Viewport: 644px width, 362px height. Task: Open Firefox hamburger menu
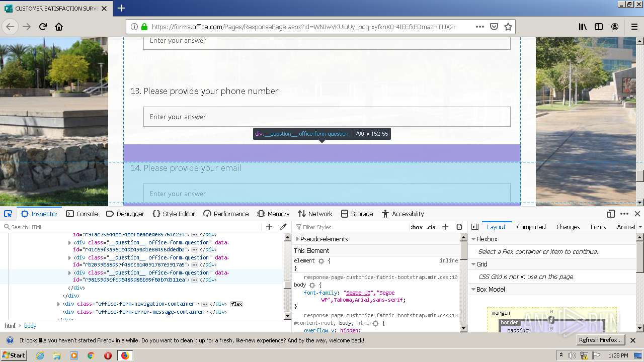point(634,27)
